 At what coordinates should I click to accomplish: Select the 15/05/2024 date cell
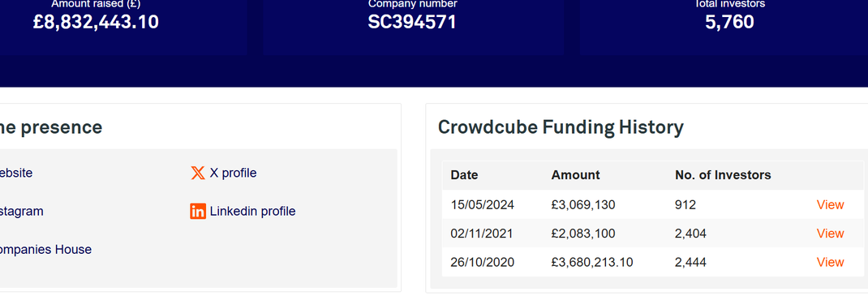pos(482,205)
